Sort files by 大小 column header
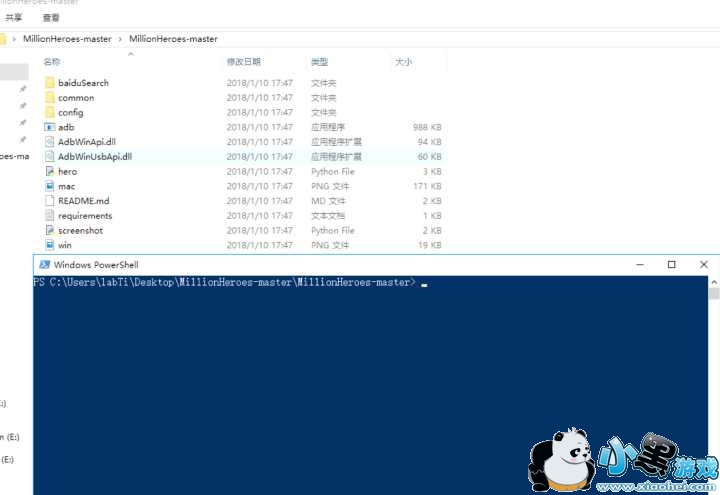720x495 pixels. [404, 62]
